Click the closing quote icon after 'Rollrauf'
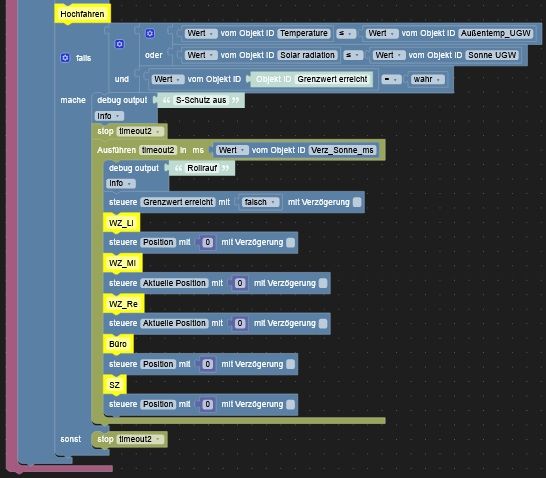 click(226, 168)
